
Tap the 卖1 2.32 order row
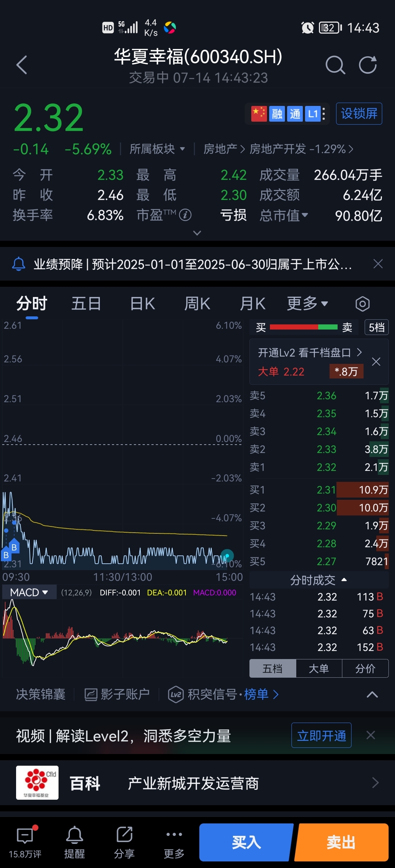click(x=319, y=467)
